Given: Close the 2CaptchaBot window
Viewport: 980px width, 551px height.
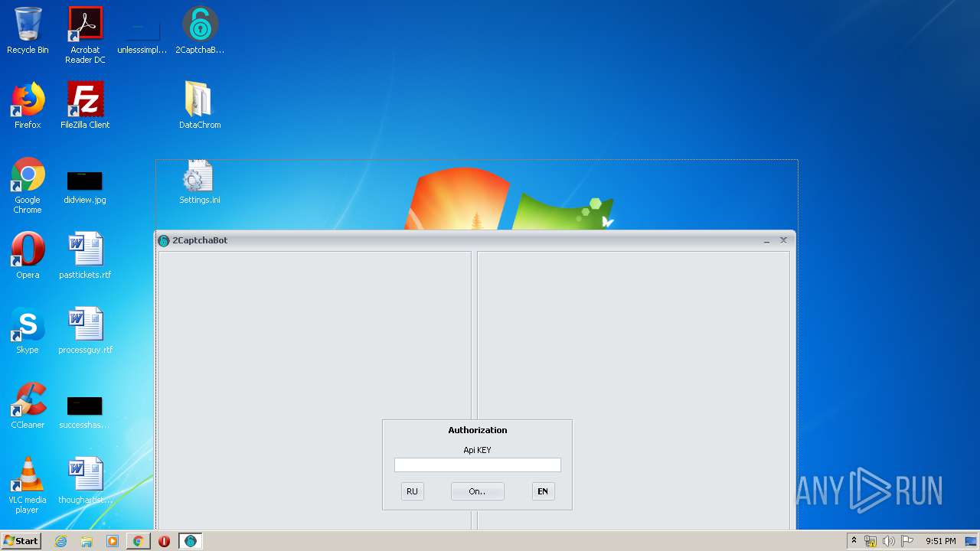Looking at the screenshot, I should tap(783, 240).
